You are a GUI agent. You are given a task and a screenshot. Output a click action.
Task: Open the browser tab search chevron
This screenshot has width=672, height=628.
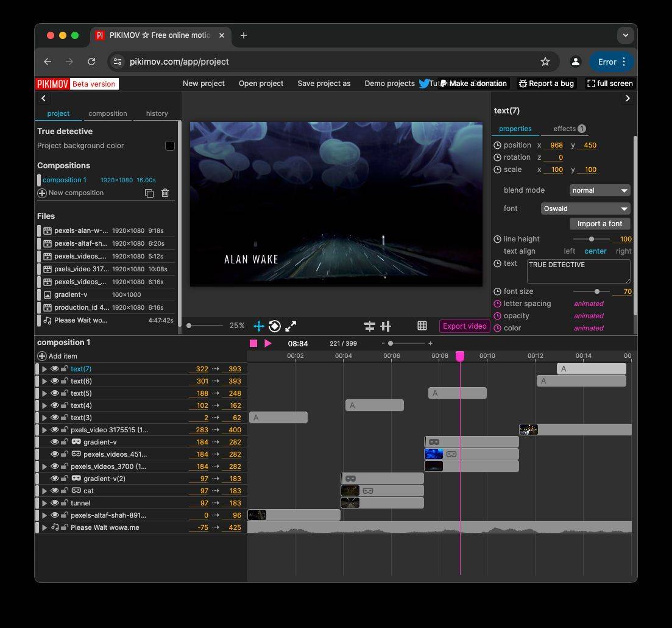625,35
